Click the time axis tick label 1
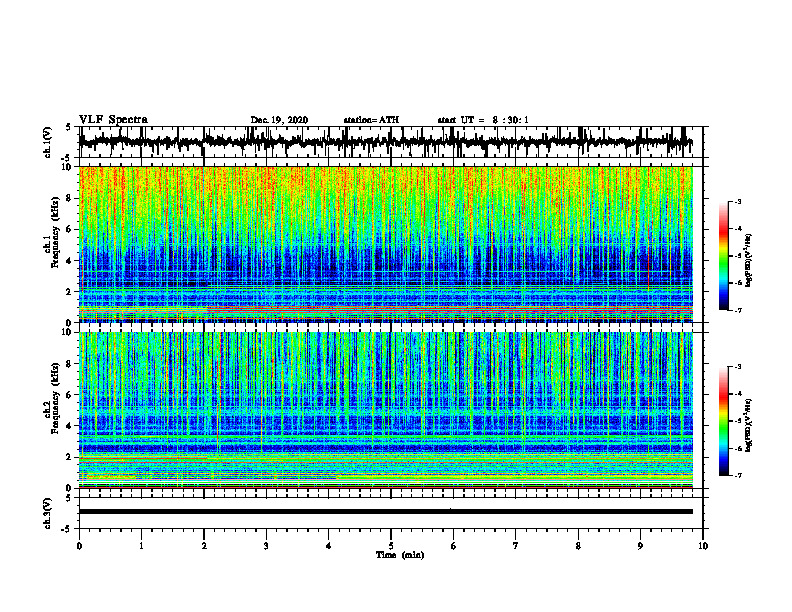Viewport: 792px width, 612px height. [x=141, y=546]
